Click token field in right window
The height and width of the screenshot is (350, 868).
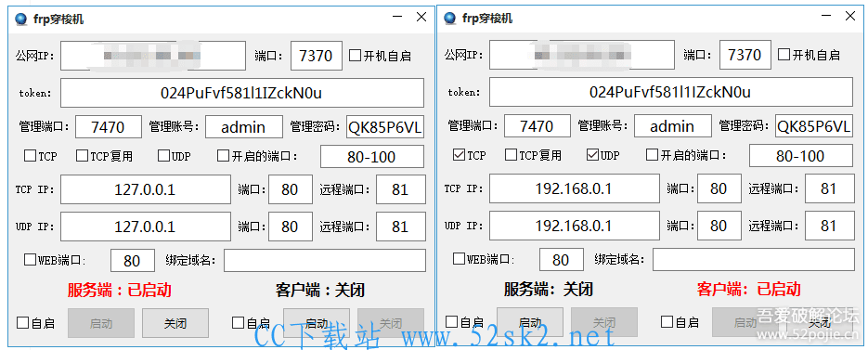point(671,92)
